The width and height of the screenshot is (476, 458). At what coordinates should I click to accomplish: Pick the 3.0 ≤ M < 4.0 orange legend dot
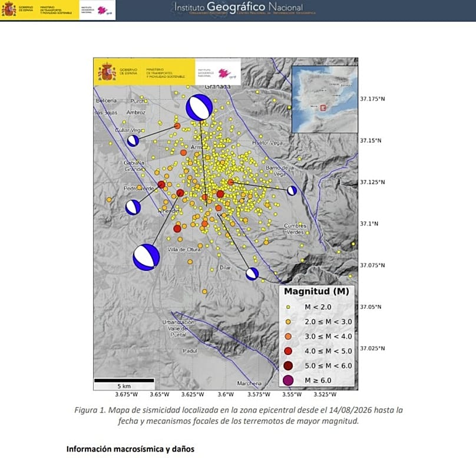click(x=288, y=337)
